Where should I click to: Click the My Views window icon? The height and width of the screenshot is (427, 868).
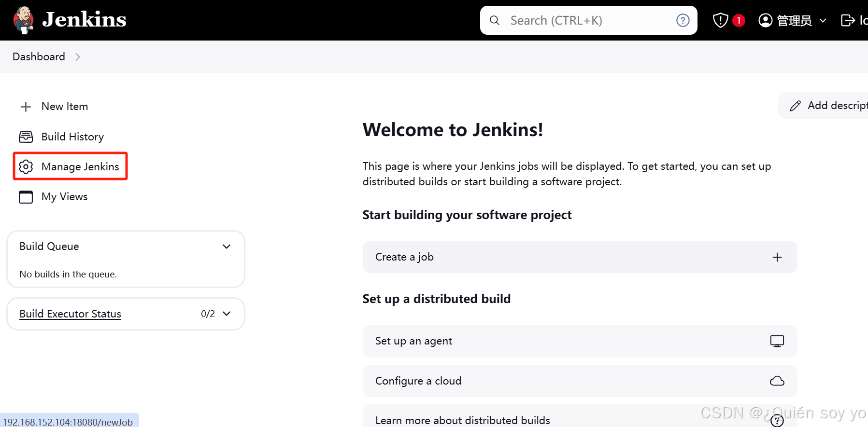click(26, 197)
